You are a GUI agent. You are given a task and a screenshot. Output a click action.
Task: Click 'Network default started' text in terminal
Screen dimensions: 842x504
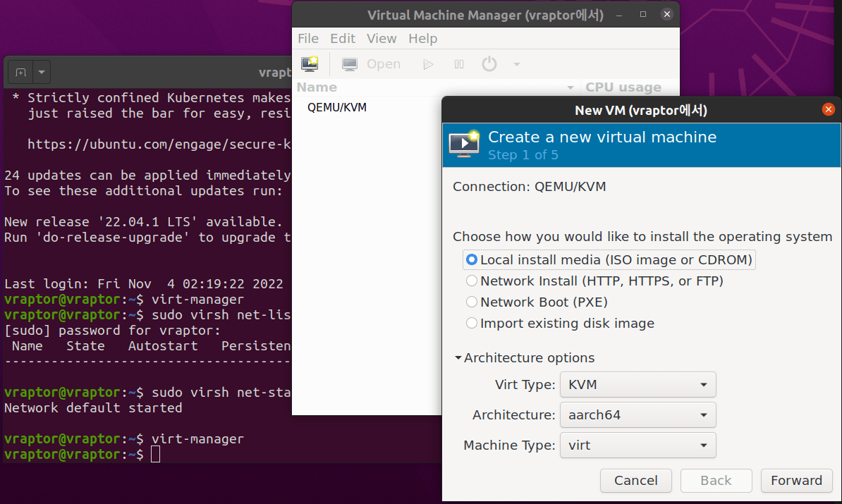click(x=93, y=408)
